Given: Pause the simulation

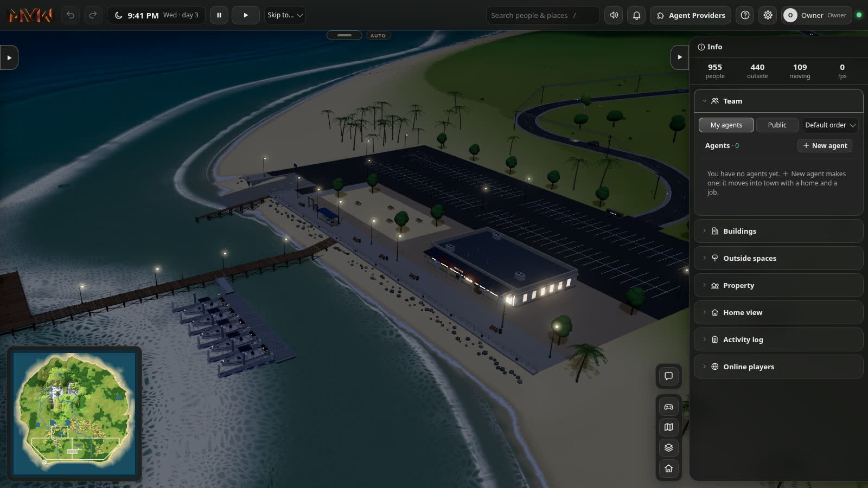Looking at the screenshot, I should (219, 15).
